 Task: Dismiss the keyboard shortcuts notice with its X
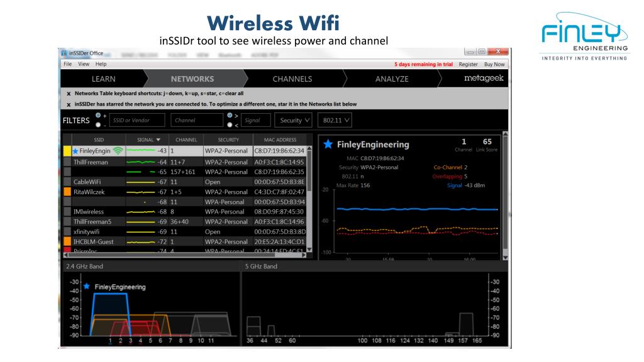(69, 94)
